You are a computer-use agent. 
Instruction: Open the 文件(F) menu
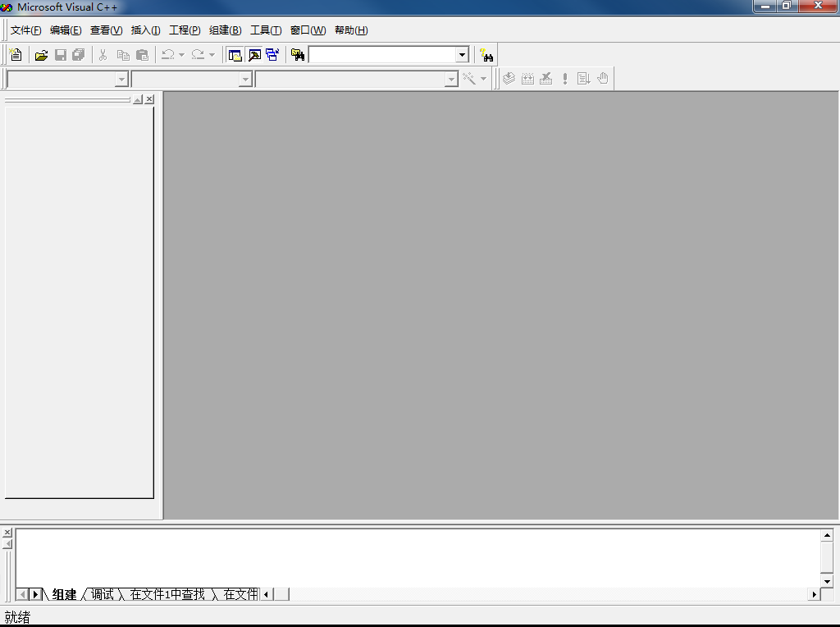point(25,30)
